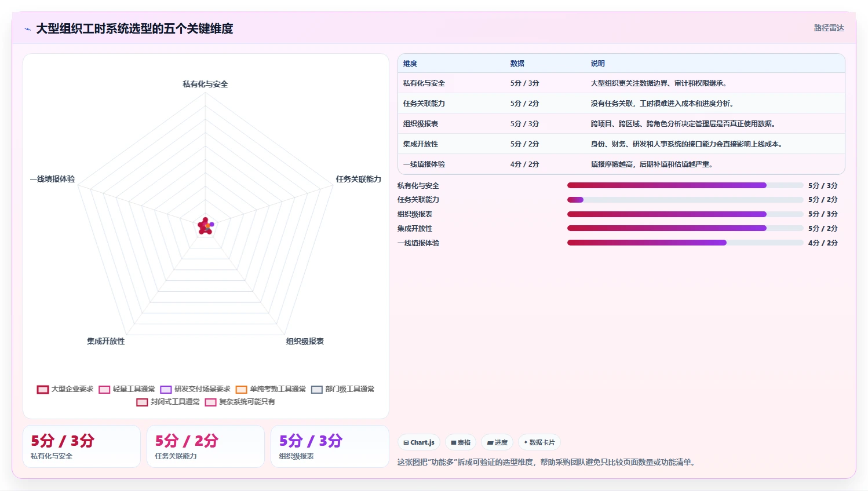Toggle the 单纯考勤工具通常 legend series
Image resolution: width=868 pixels, height=491 pixels.
271,389
